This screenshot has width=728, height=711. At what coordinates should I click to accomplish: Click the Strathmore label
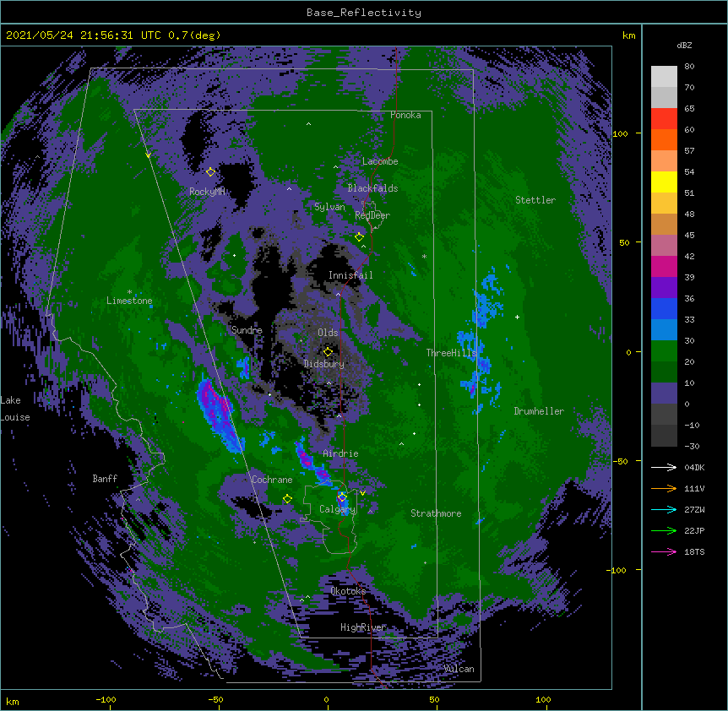(x=436, y=513)
